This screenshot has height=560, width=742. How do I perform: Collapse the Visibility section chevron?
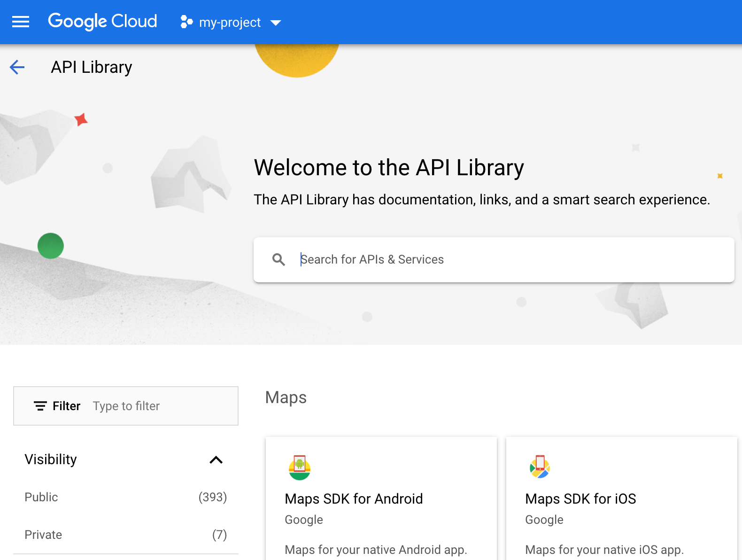pos(216,460)
